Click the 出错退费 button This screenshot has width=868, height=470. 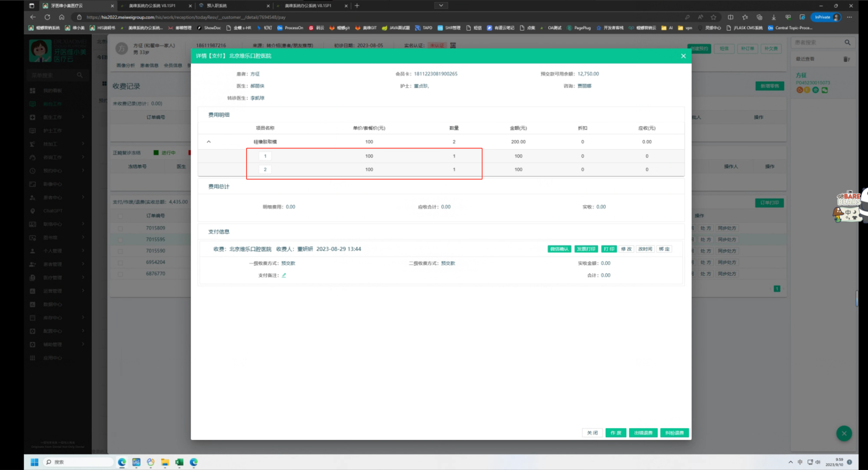point(643,433)
